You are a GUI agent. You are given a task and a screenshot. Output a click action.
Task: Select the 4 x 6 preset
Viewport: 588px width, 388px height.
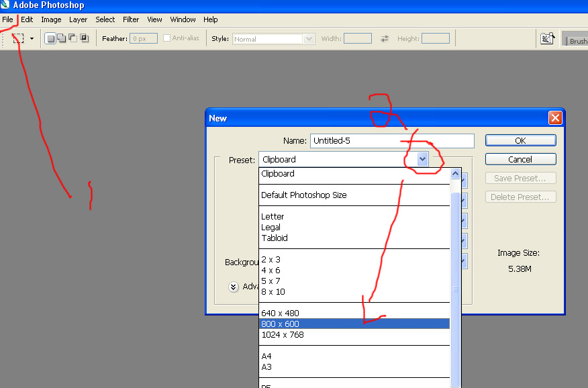[354, 271]
